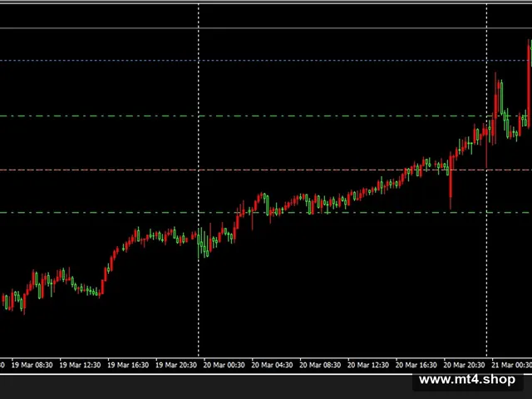
Task: Select the upper green dash-dot horizontal line
Action: [266, 116]
